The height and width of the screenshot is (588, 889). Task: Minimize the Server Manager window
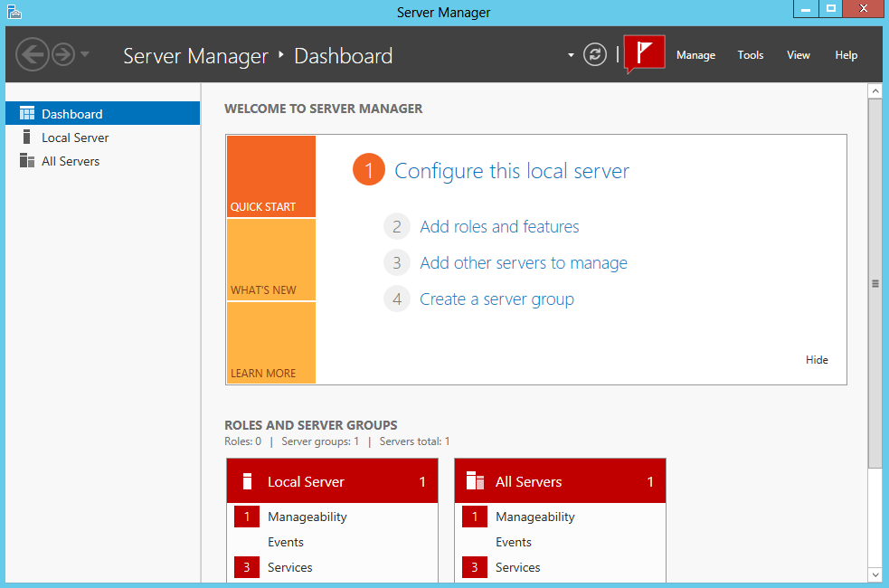coord(805,8)
